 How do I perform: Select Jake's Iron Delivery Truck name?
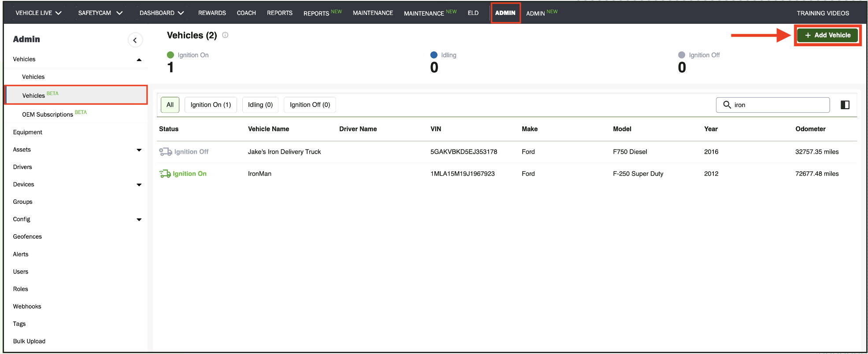pyautogui.click(x=284, y=152)
